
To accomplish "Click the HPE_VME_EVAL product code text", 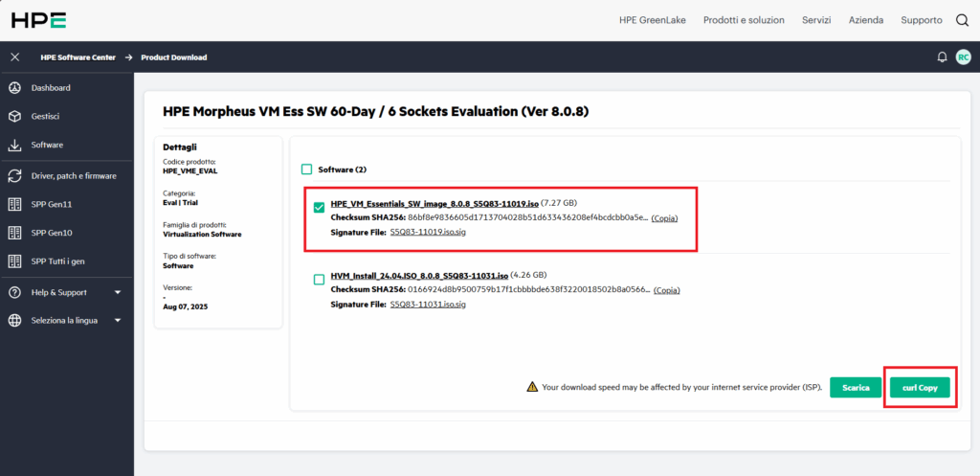I will [x=190, y=170].
